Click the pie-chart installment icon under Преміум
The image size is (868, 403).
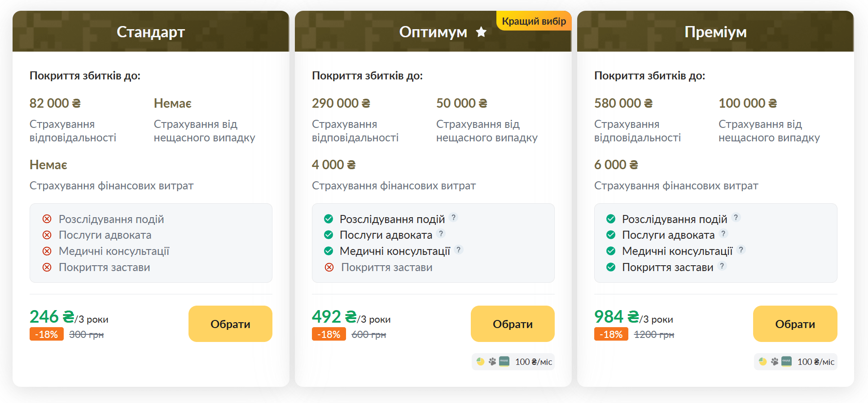(x=763, y=361)
